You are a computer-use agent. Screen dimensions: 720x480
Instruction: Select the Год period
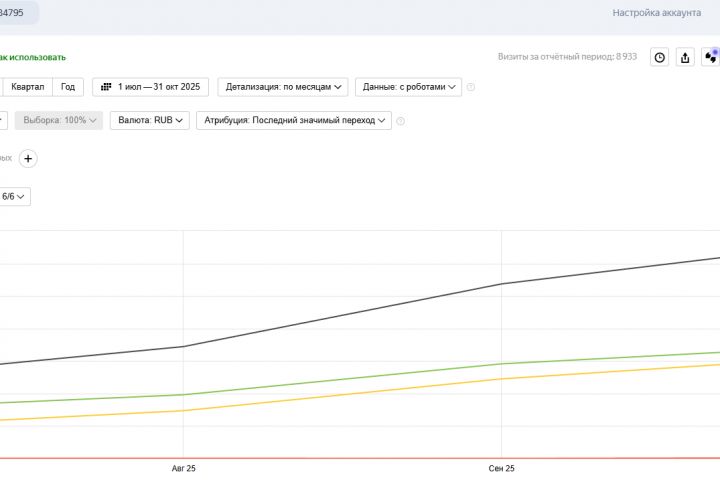68,87
